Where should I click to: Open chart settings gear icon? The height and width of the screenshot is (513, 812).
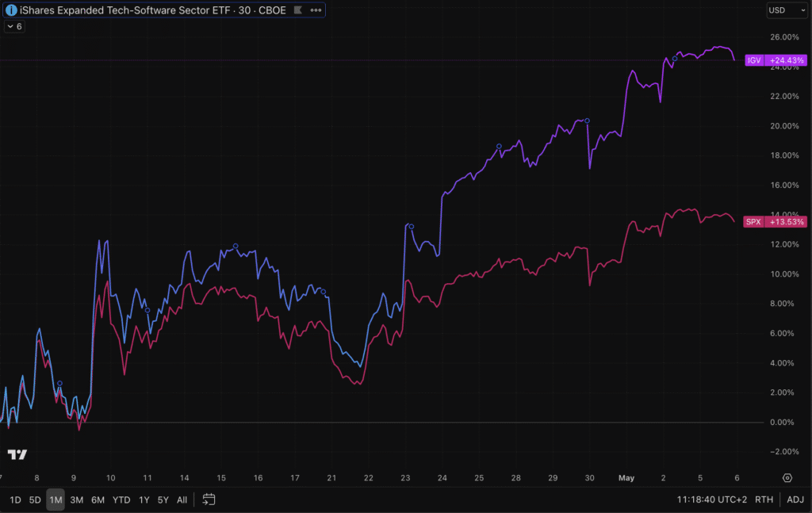[787, 478]
